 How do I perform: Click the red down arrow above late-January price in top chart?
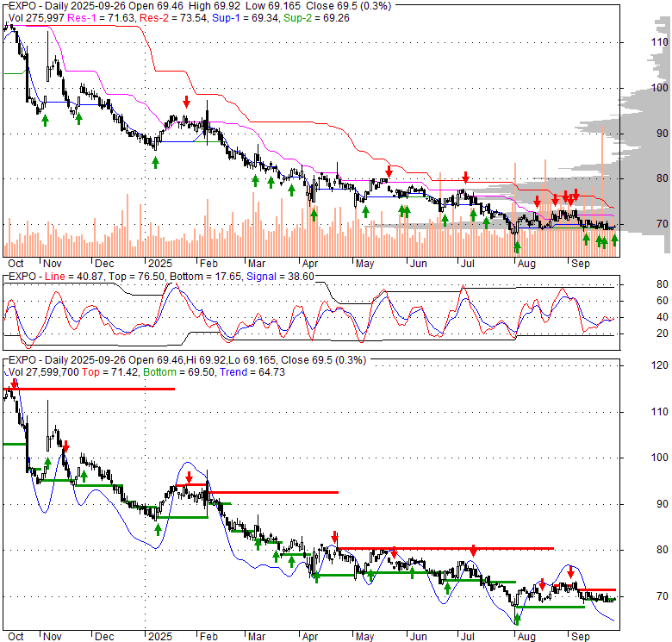[186, 102]
